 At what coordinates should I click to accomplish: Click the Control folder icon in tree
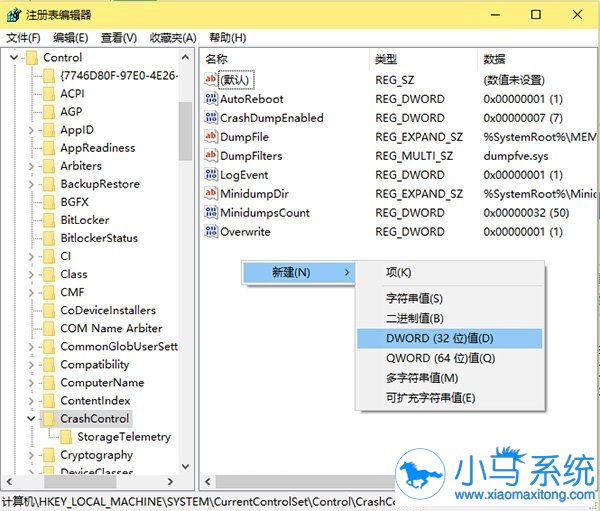(x=32, y=58)
